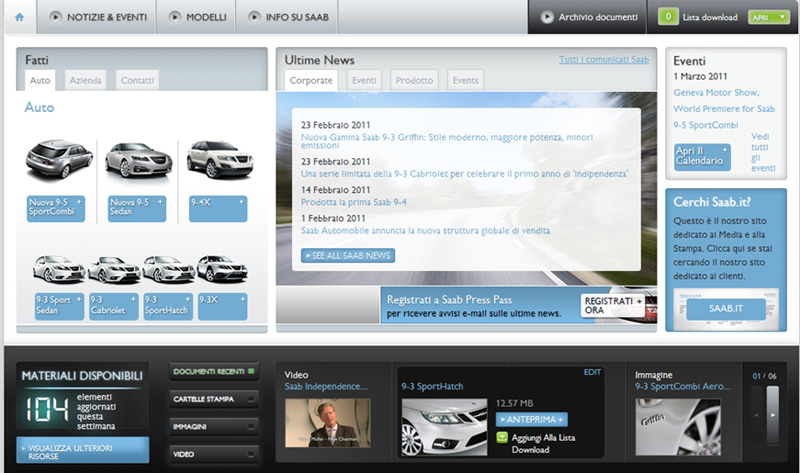Toggle the Immagini filter
Viewport: 800px width, 473px height.
[214, 427]
